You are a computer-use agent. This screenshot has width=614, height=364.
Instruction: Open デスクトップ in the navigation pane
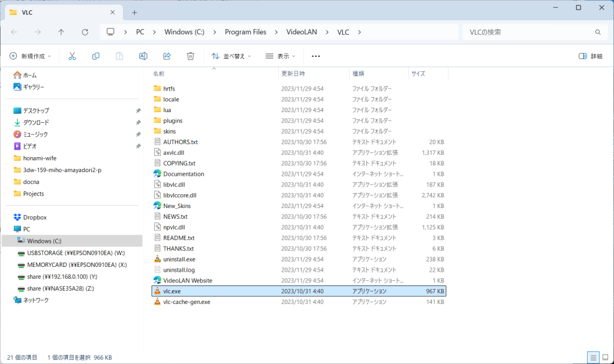[31, 111]
